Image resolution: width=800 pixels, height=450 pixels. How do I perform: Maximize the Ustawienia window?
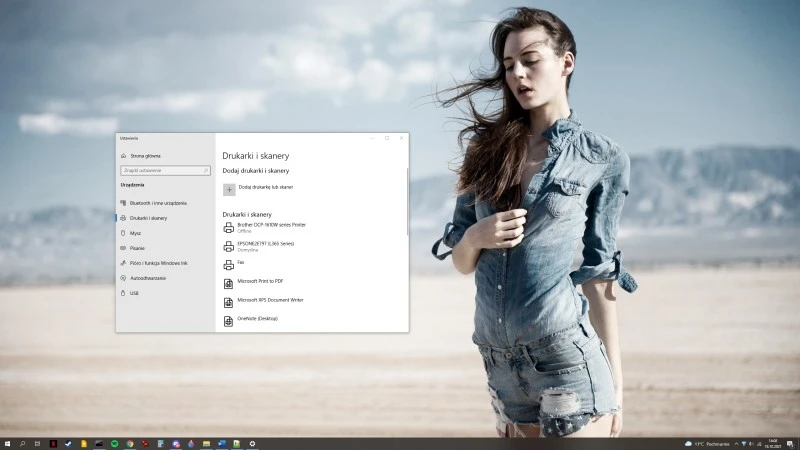point(387,138)
